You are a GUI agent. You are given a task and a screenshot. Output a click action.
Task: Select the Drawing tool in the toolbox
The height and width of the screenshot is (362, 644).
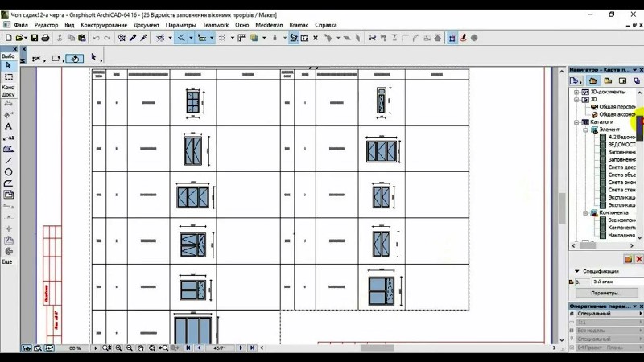[8, 195]
